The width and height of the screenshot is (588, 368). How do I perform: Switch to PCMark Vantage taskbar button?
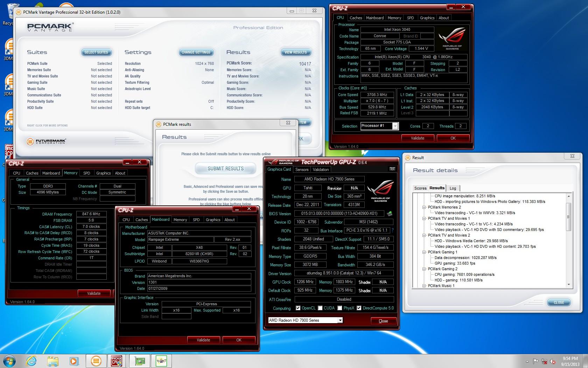click(x=96, y=361)
